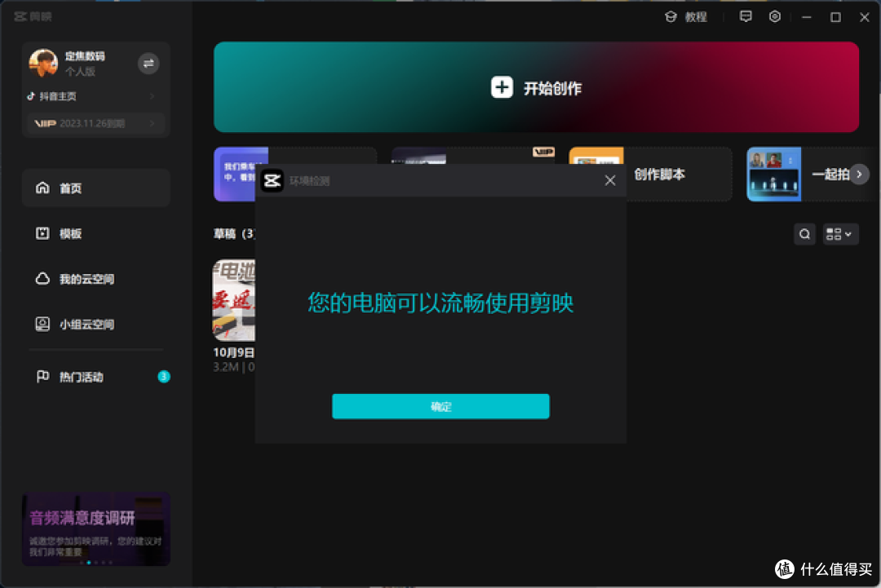This screenshot has width=881, height=588.
Task: Click the VIP badge on feature card
Action: (543, 153)
